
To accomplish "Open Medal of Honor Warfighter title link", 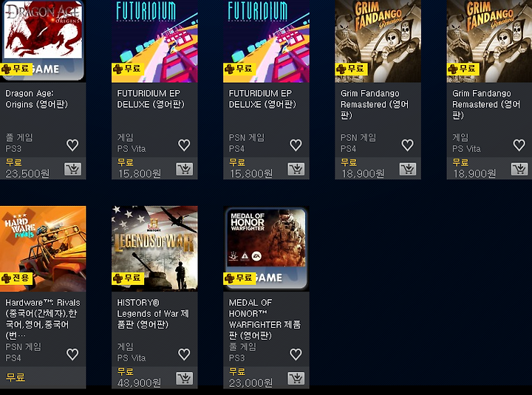I will click(x=265, y=319).
